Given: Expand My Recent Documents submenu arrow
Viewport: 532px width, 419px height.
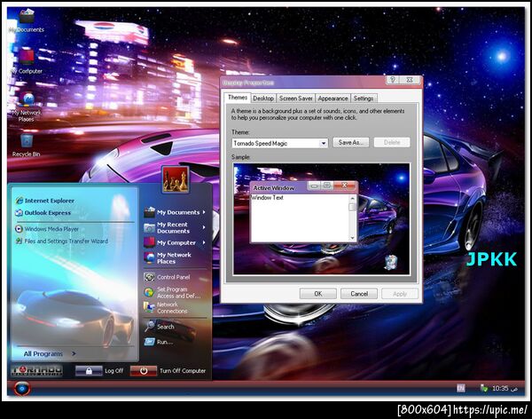Looking at the screenshot, I should tap(204, 227).
